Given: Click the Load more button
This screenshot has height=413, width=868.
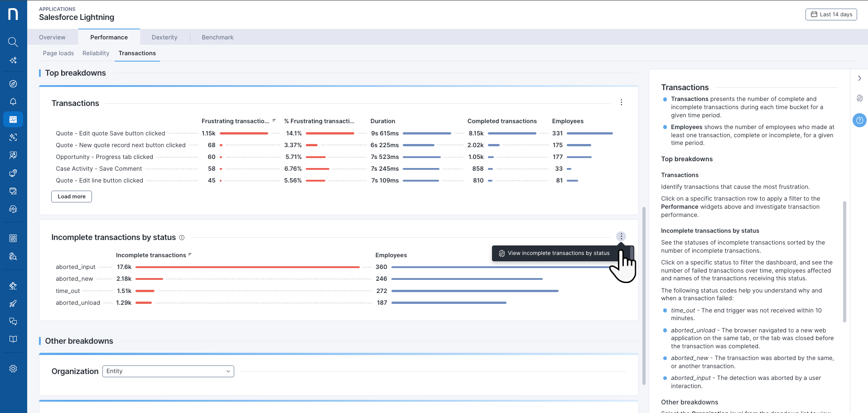Looking at the screenshot, I should tap(72, 197).
